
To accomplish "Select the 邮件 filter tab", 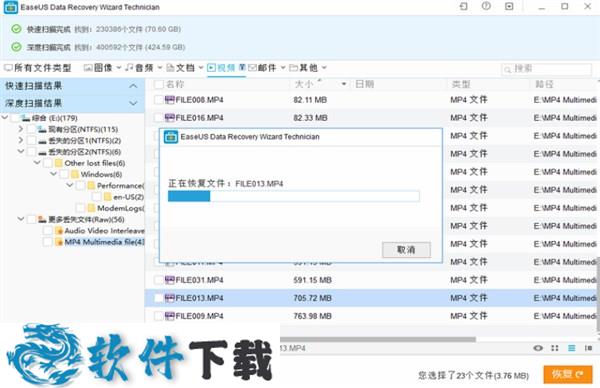I will 262,68.
